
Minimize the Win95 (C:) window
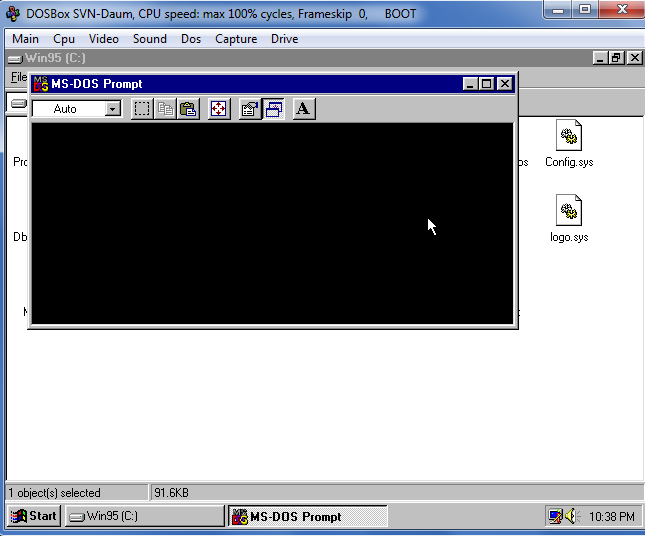600,58
